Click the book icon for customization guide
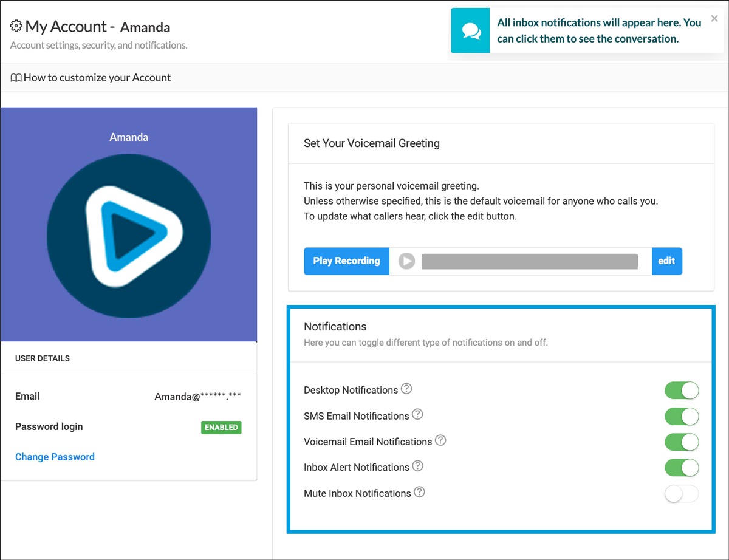729x560 pixels. click(x=16, y=78)
